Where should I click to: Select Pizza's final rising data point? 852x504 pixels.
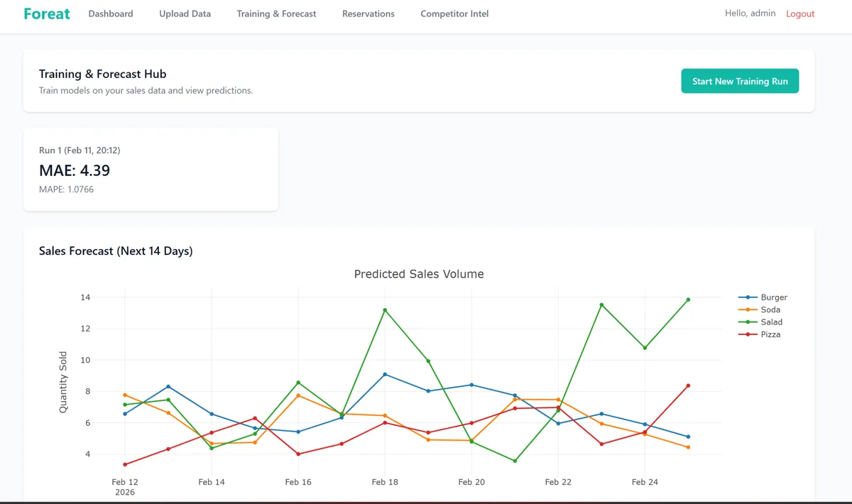click(688, 385)
